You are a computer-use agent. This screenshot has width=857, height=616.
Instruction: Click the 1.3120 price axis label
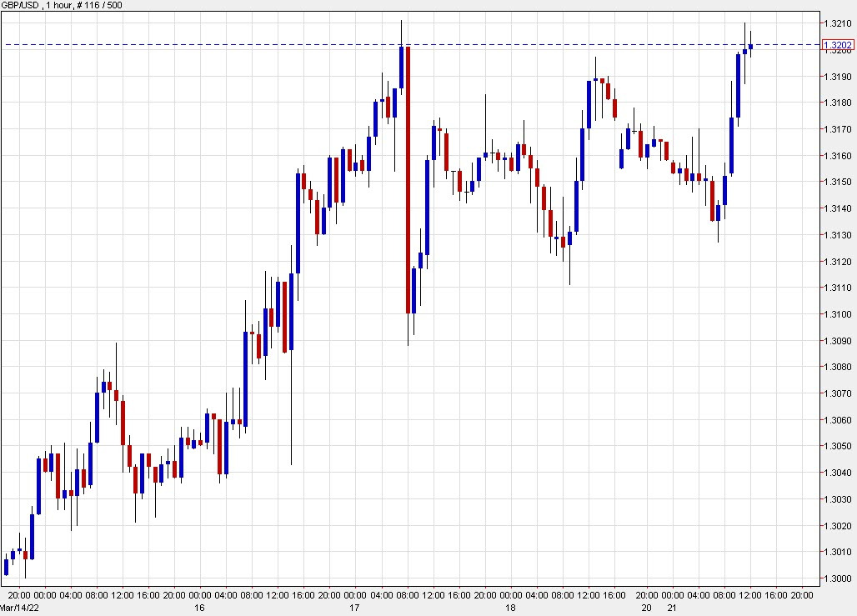tap(838, 262)
